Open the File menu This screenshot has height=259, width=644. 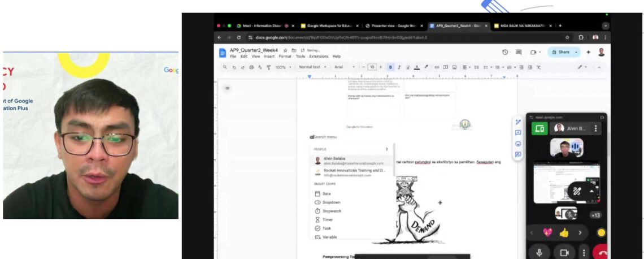pos(233,57)
